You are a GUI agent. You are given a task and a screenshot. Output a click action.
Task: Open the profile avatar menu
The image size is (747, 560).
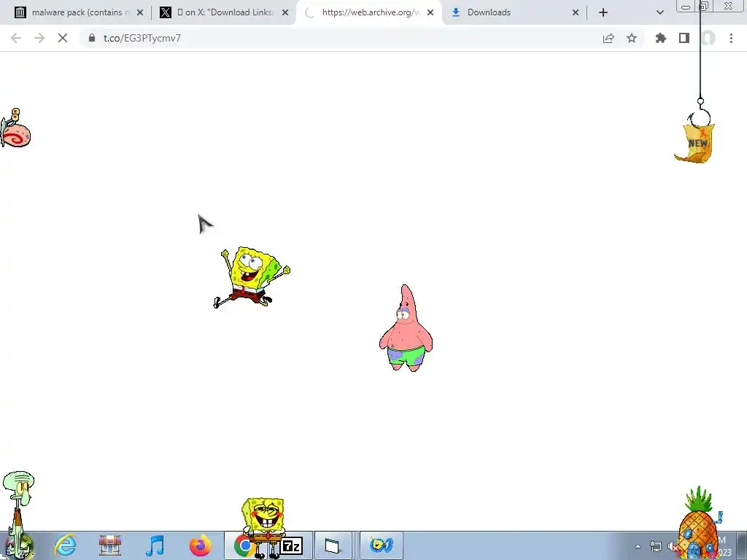pyautogui.click(x=708, y=38)
